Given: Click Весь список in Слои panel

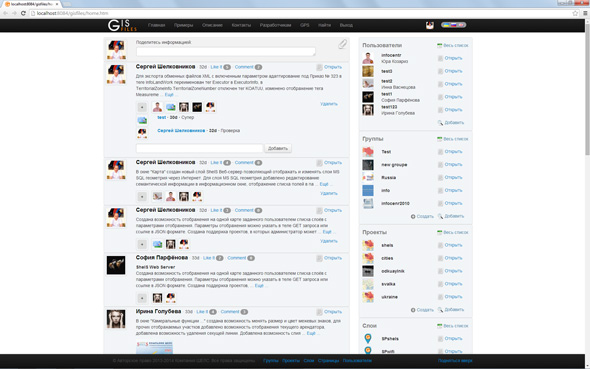Looking at the screenshot, I should tap(456, 326).
